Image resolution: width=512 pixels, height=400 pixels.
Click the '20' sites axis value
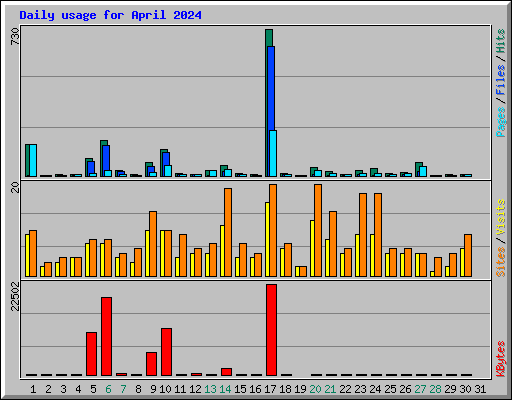(x=15, y=187)
